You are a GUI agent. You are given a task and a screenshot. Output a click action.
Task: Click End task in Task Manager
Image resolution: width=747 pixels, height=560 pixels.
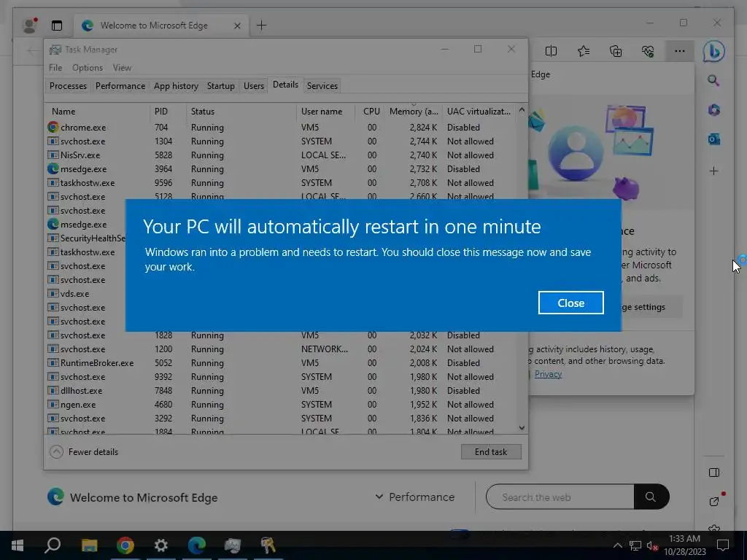pyautogui.click(x=491, y=452)
